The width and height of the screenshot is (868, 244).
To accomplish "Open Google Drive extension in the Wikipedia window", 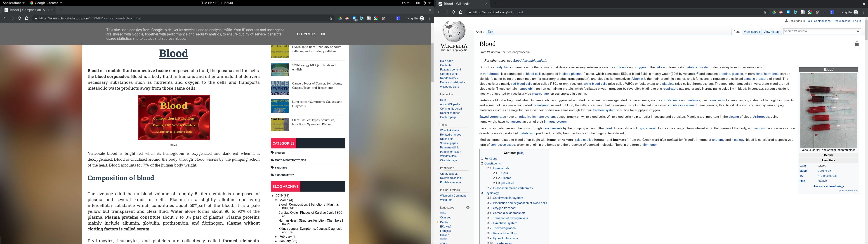I will coord(774,12).
